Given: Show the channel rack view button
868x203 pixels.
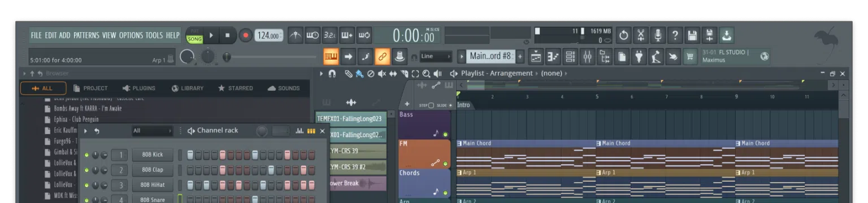Looking at the screenshot, I should [x=570, y=56].
